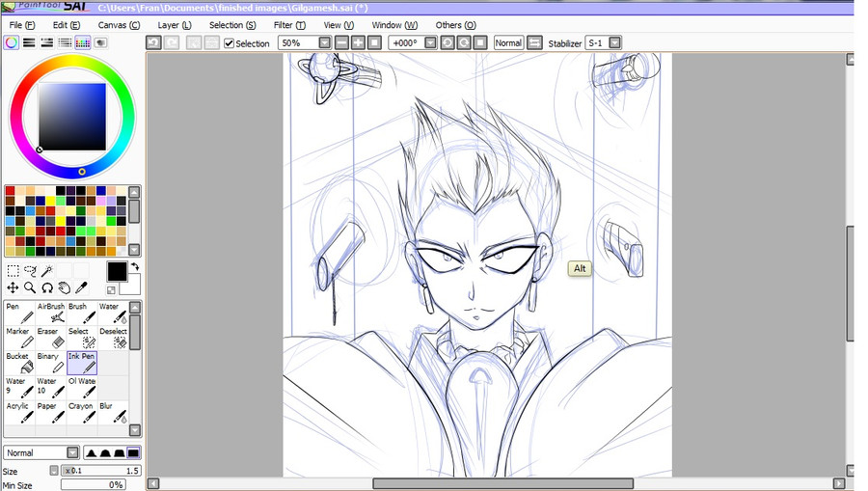This screenshot has height=491, width=868.
Task: Toggle the scratchpad panel icon
Action: [100, 42]
